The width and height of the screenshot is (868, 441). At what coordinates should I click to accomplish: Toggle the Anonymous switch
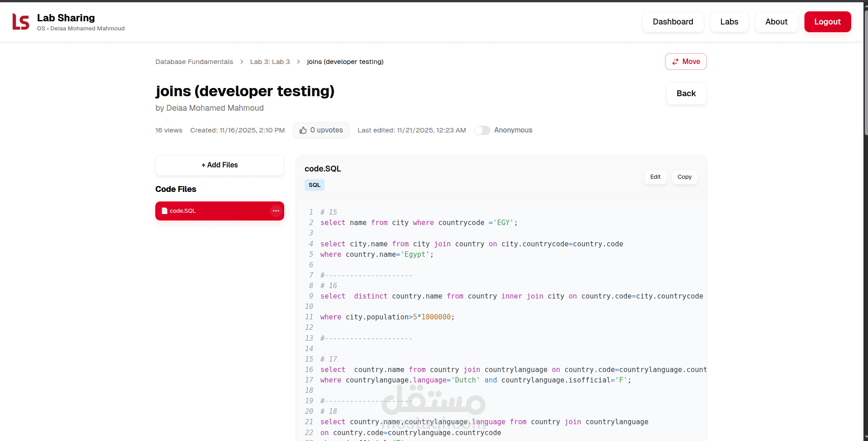pos(482,130)
